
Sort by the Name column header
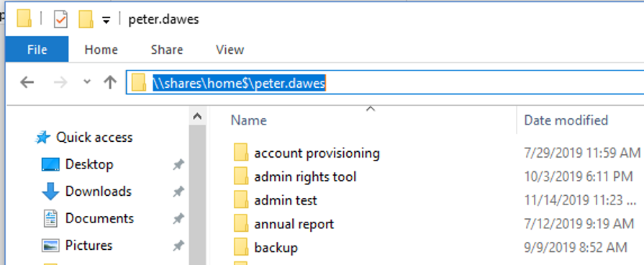tap(249, 120)
